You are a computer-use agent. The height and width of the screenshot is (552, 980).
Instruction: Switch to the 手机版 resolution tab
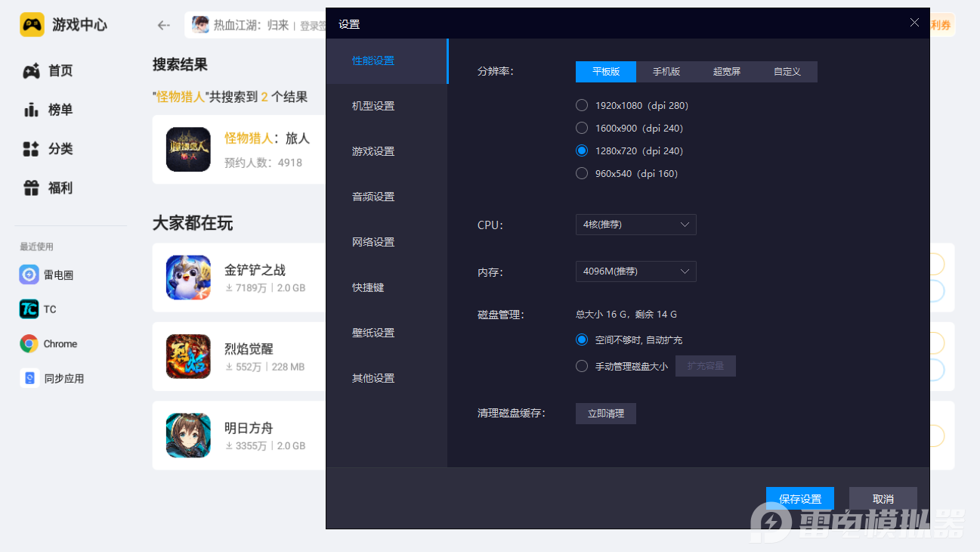666,72
